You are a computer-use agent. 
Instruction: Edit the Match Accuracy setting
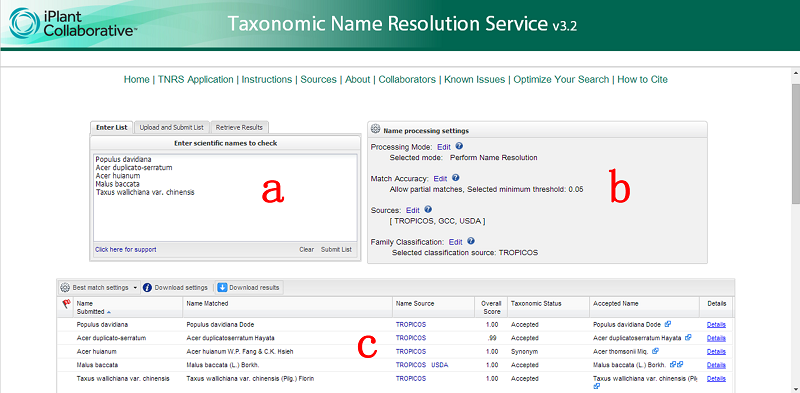point(440,179)
